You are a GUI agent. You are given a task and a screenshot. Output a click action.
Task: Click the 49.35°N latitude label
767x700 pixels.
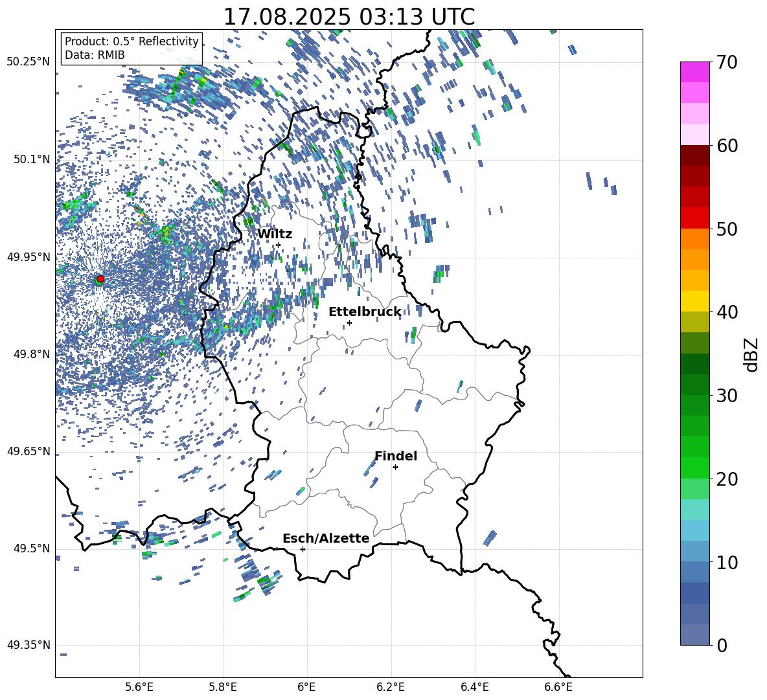tap(29, 645)
